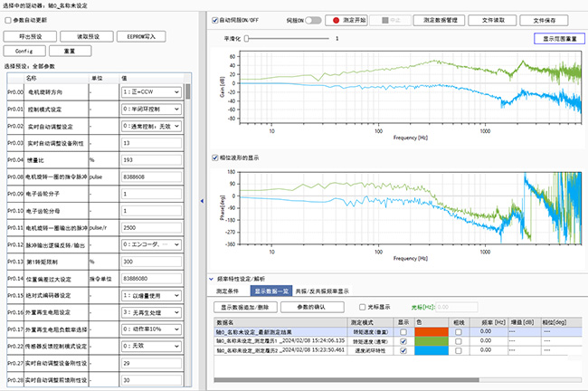Click the smoothing slider handle
Viewport: 588px width, 391px height.
coord(248,39)
